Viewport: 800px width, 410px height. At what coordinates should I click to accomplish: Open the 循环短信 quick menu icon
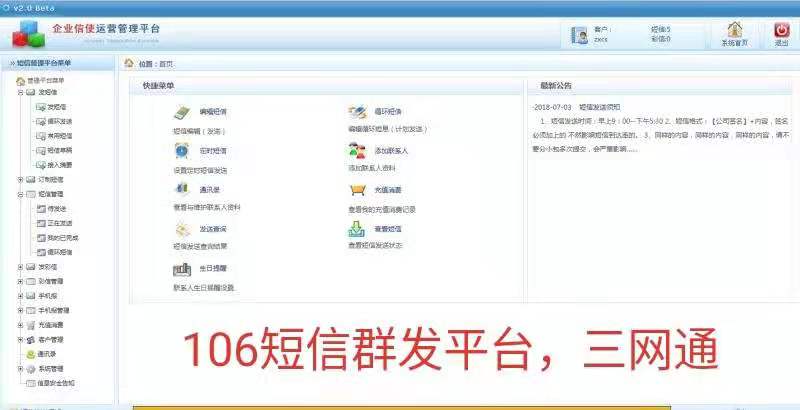point(358,112)
